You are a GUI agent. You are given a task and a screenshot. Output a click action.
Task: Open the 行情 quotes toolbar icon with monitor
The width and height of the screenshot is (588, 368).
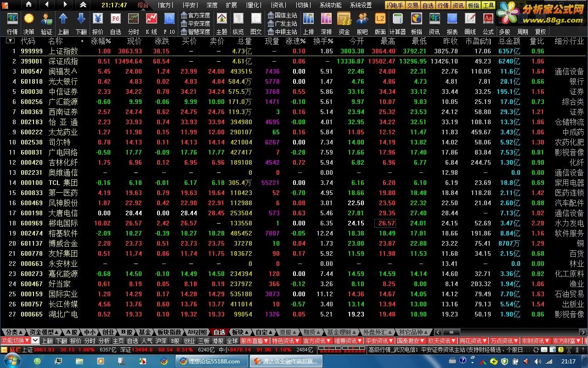pos(12,23)
